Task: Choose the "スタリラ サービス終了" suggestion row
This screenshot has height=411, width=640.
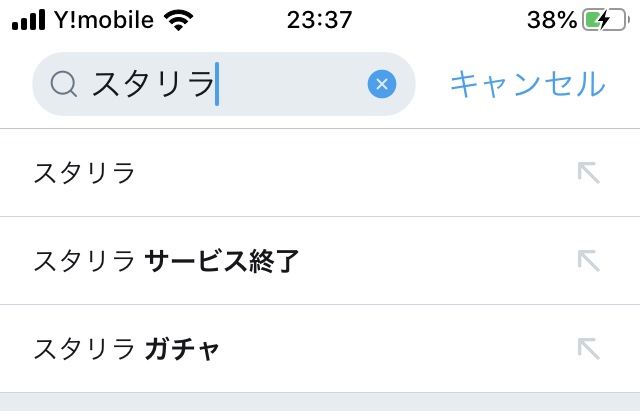Action: [300, 261]
